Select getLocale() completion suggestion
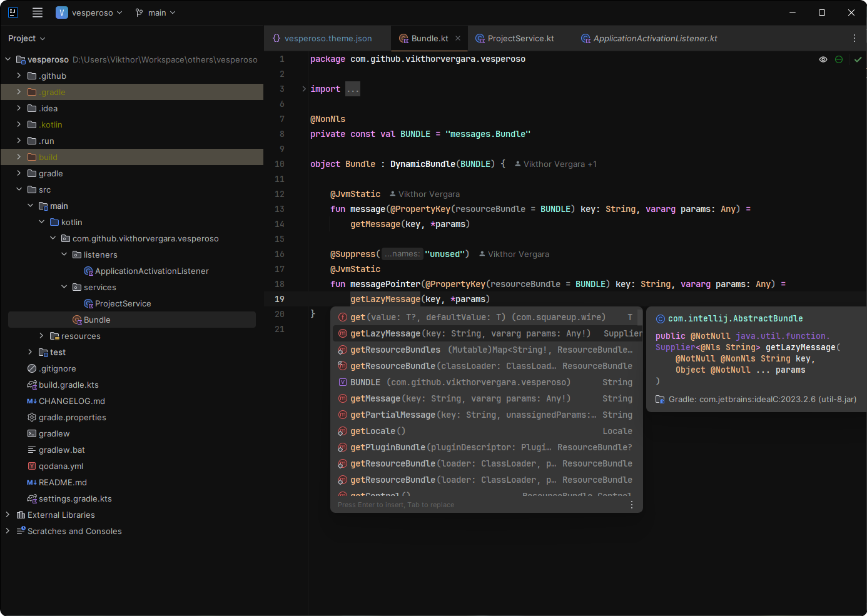Viewport: 867px width, 616px height. pyautogui.click(x=487, y=431)
